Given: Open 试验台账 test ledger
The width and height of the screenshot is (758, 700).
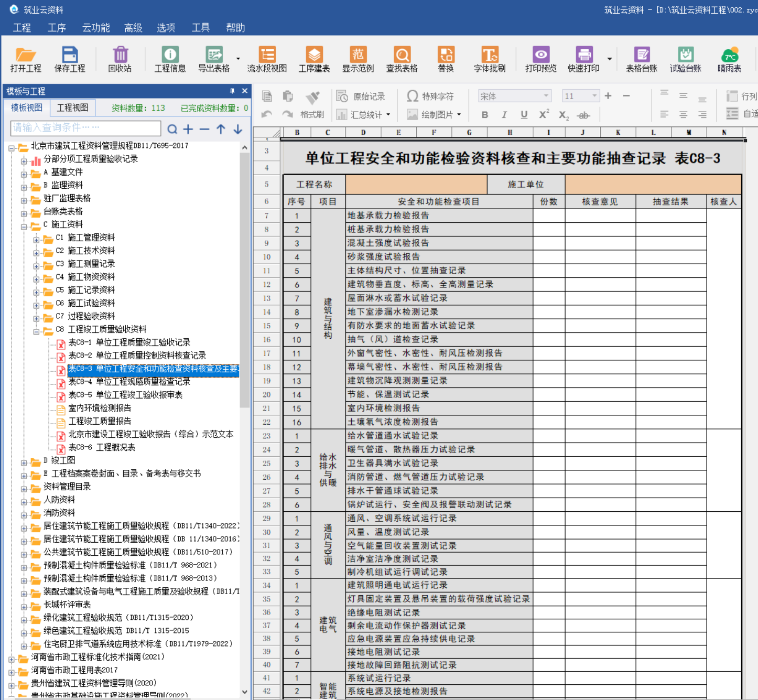Looking at the screenshot, I should coord(686,59).
